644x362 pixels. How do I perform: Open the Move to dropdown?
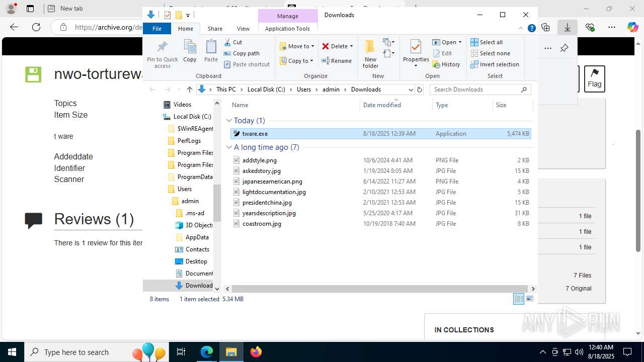[312, 46]
